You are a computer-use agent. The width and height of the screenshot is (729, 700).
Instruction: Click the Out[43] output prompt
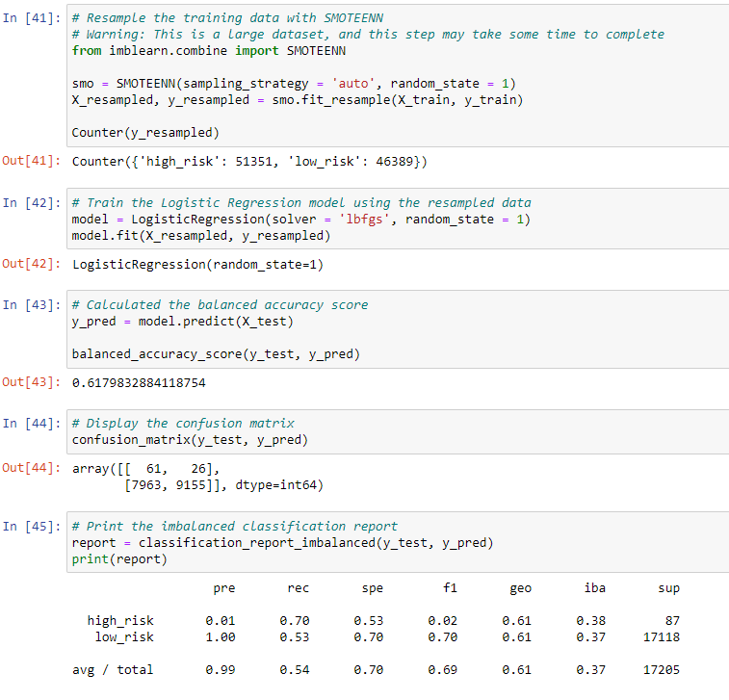31,382
